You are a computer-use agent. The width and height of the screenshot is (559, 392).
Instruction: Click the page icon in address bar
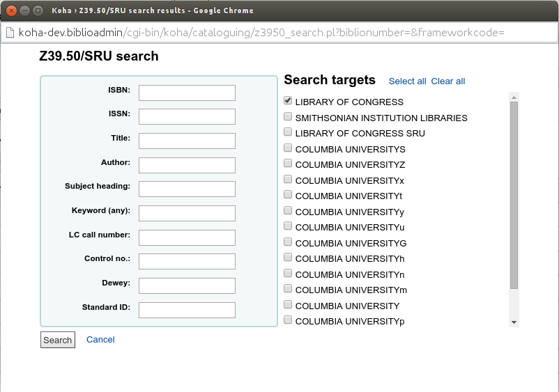(x=10, y=33)
